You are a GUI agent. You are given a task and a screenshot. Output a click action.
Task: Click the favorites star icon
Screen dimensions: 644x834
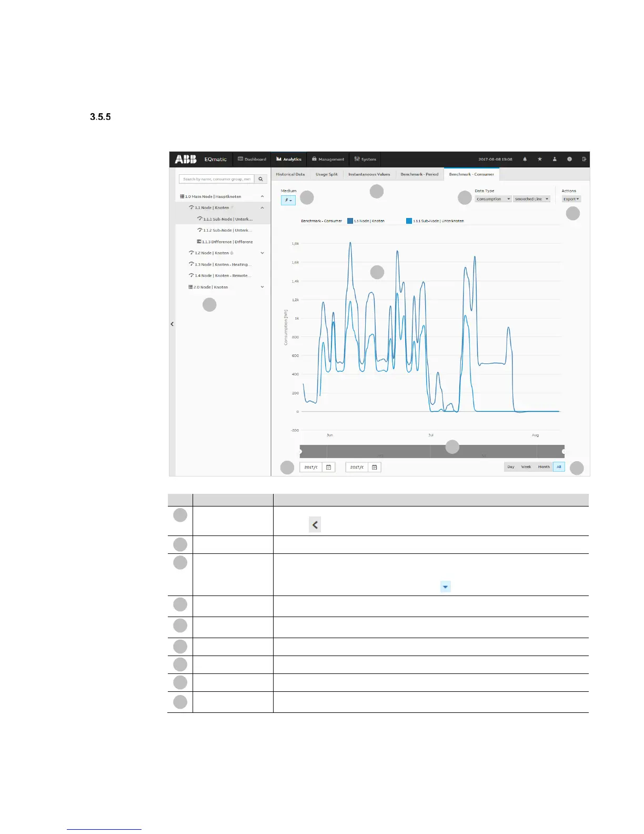point(539,159)
